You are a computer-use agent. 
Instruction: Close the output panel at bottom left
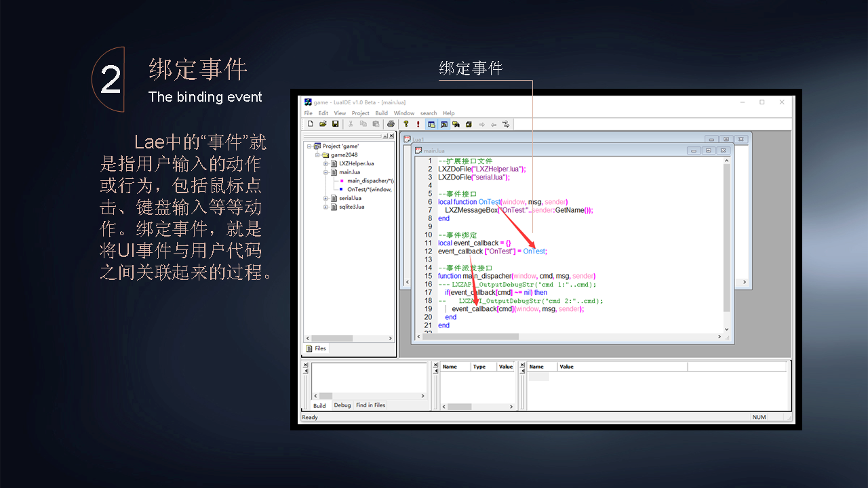point(305,365)
